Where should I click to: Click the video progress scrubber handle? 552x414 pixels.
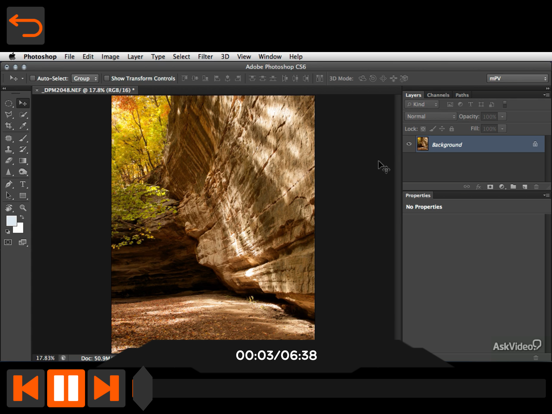click(143, 388)
